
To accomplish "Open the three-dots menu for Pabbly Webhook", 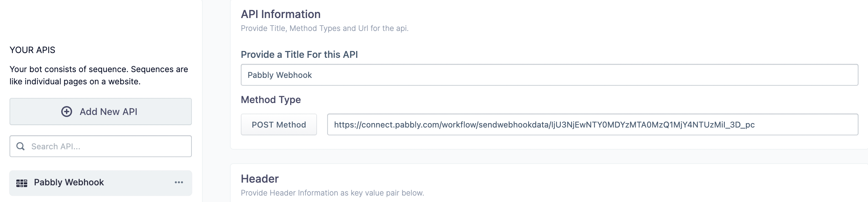I will point(179,183).
